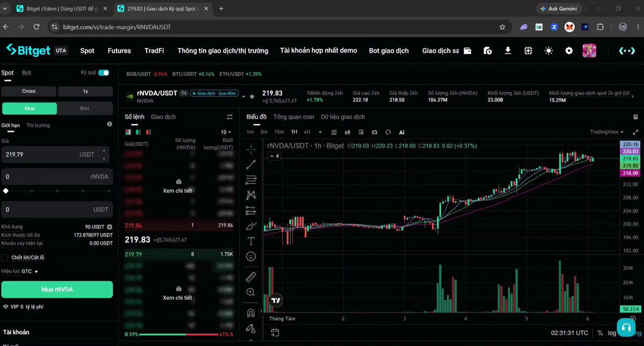This screenshot has width=644, height=346.
Task: Increase price with stepper up arrow
Action: pyautogui.click(x=104, y=151)
